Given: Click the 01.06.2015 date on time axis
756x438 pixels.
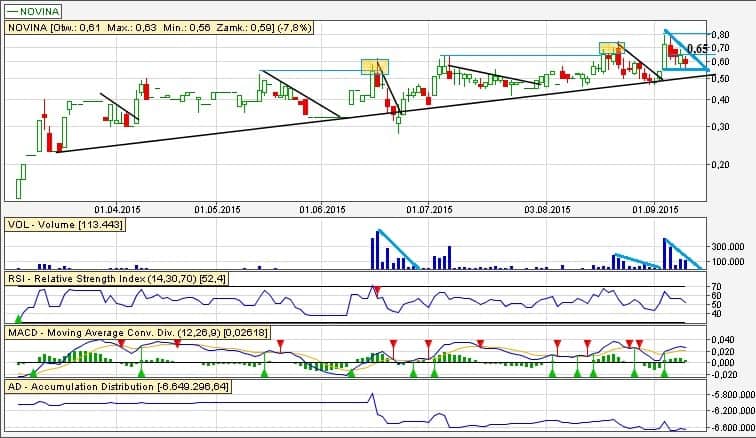Looking at the screenshot, I should click(x=322, y=209).
